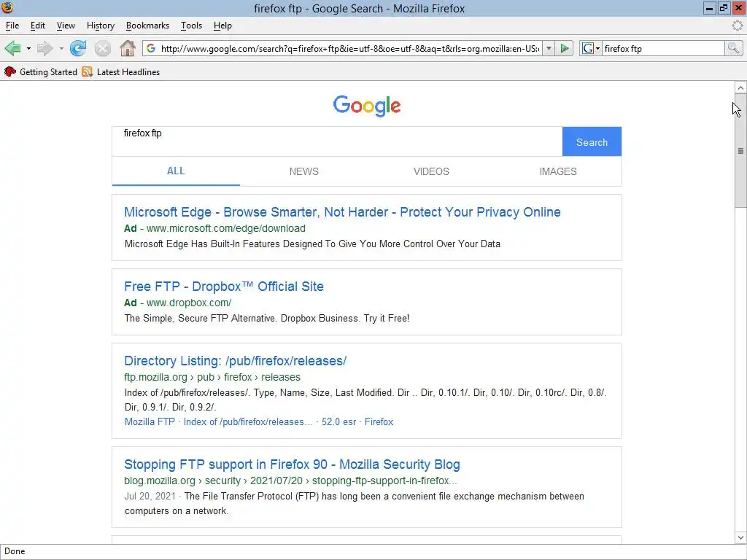
Task: Switch to the NEWS tab
Action: (304, 171)
